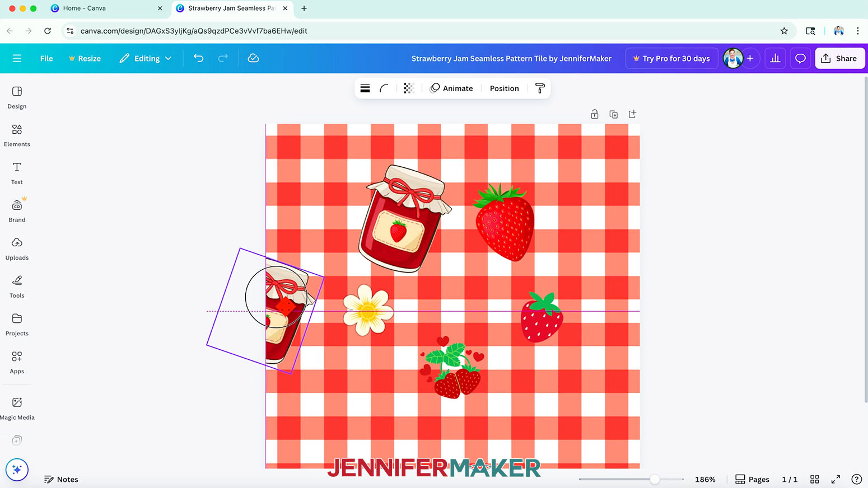Open the hamburger main menu
Screen dimensions: 868x488
coord(17,58)
